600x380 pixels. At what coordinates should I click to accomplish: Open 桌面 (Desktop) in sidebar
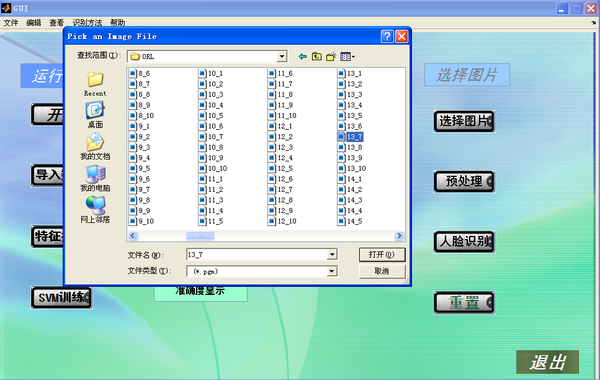point(95,114)
